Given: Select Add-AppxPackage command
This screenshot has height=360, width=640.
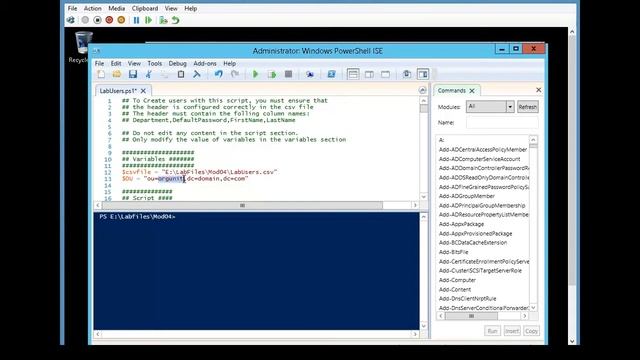Looking at the screenshot, I should [461, 224].
